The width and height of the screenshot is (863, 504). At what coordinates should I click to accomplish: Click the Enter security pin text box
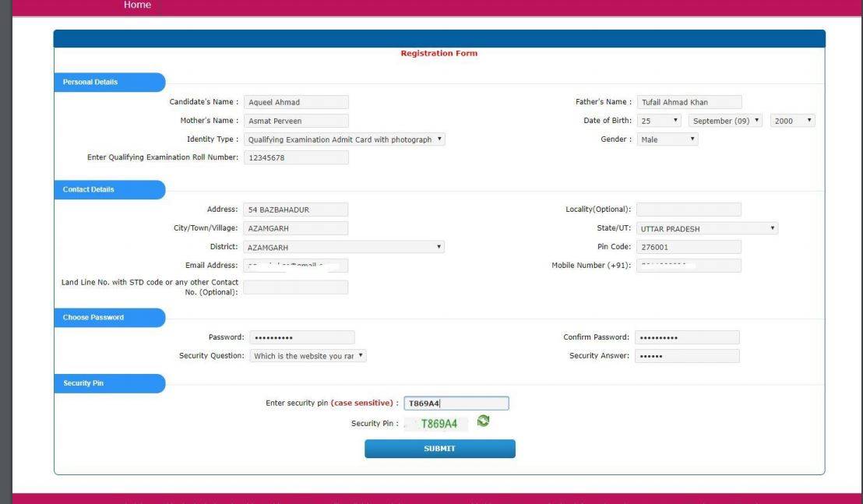(x=456, y=404)
